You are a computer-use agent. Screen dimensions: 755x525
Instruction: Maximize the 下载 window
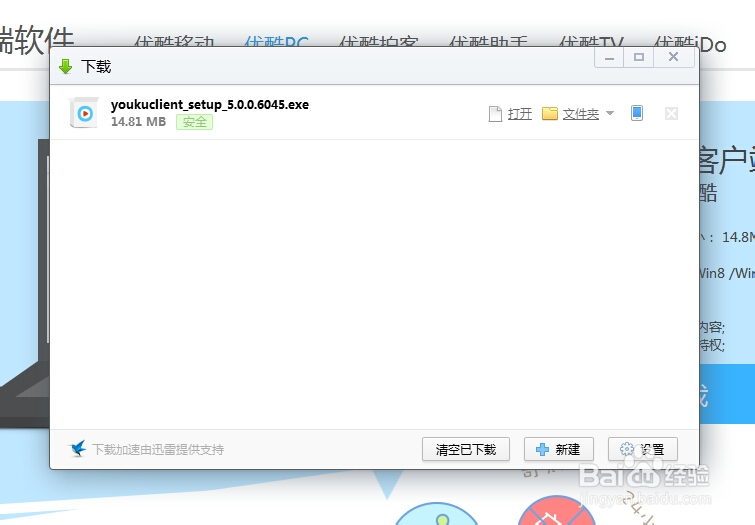[x=639, y=58]
